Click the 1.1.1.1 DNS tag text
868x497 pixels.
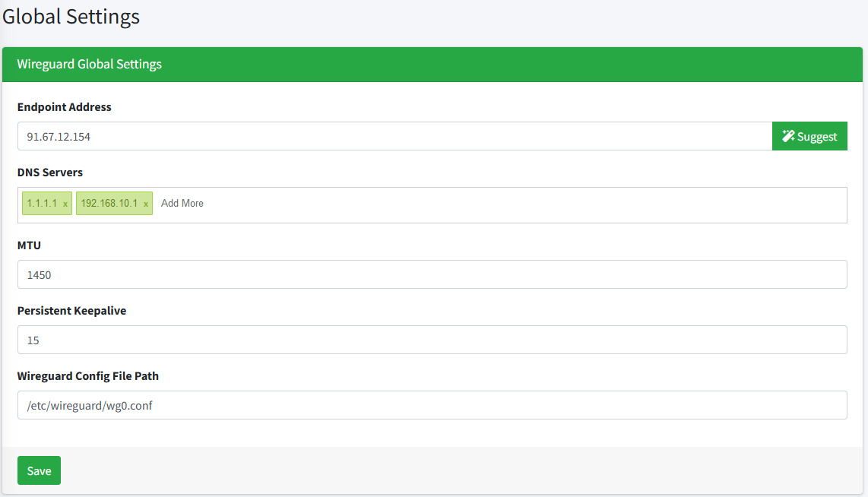42,203
